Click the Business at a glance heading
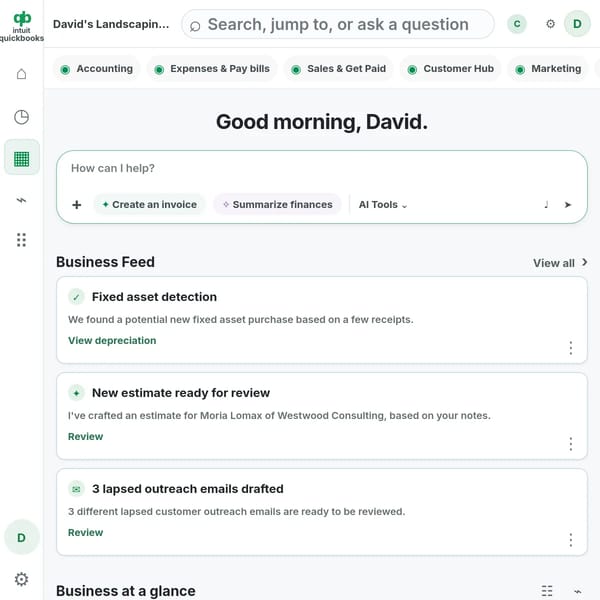The height and width of the screenshot is (600, 600). 126,591
